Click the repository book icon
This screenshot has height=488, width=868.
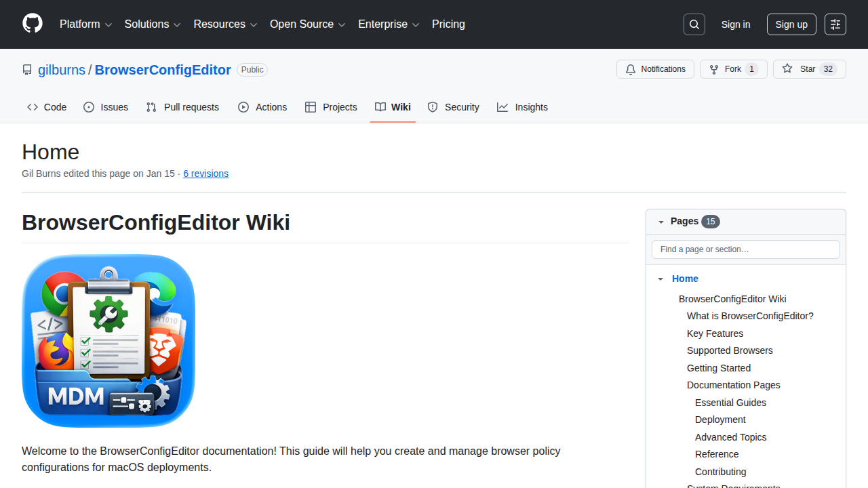click(x=27, y=70)
